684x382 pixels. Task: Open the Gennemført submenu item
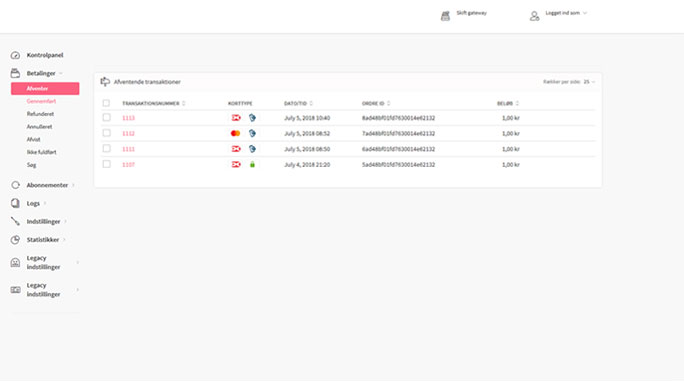click(x=41, y=101)
